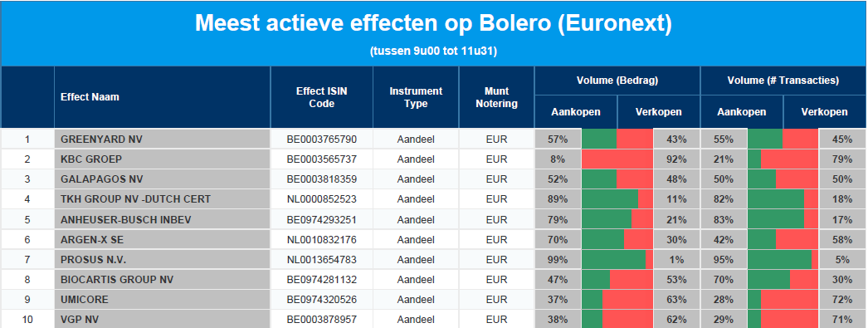Click PROSUS green buy bar in Volume (Bedrag)
This screenshot has height=328, width=868.
point(613,260)
